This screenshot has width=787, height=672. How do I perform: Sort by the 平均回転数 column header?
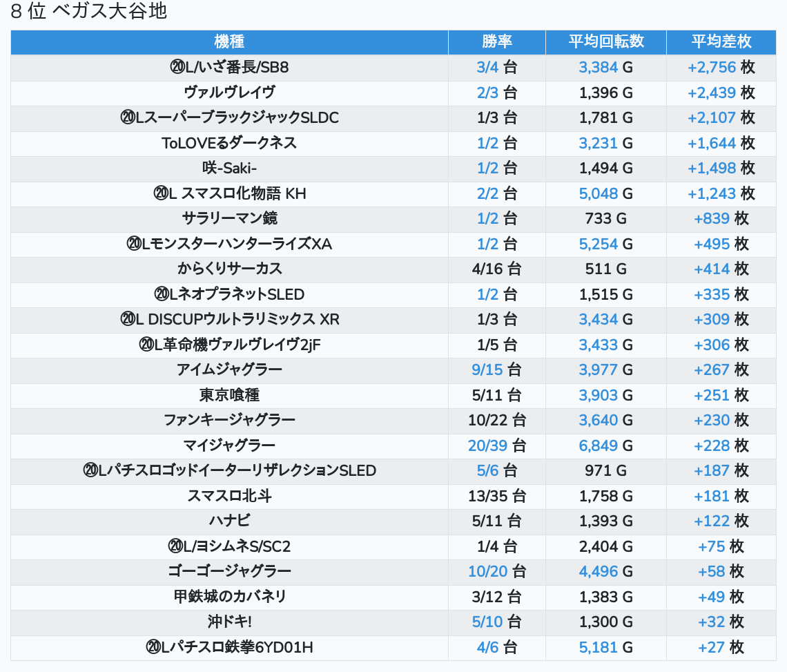(605, 41)
